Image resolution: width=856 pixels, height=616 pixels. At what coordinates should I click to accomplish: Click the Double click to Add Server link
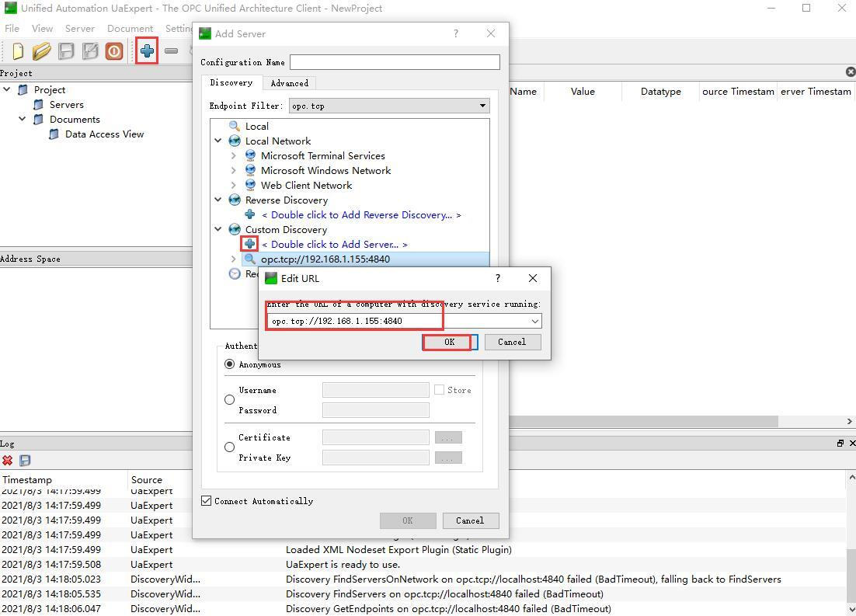335,244
